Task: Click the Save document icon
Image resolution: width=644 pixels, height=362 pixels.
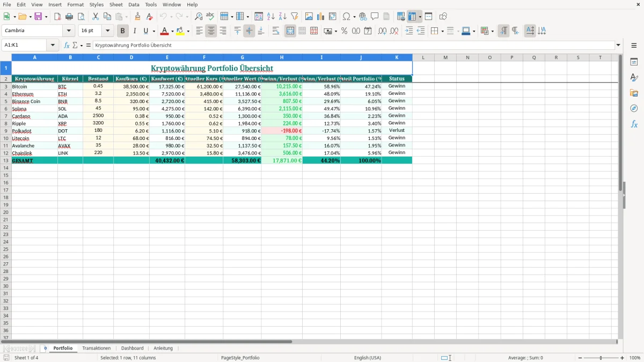Action: (38, 17)
